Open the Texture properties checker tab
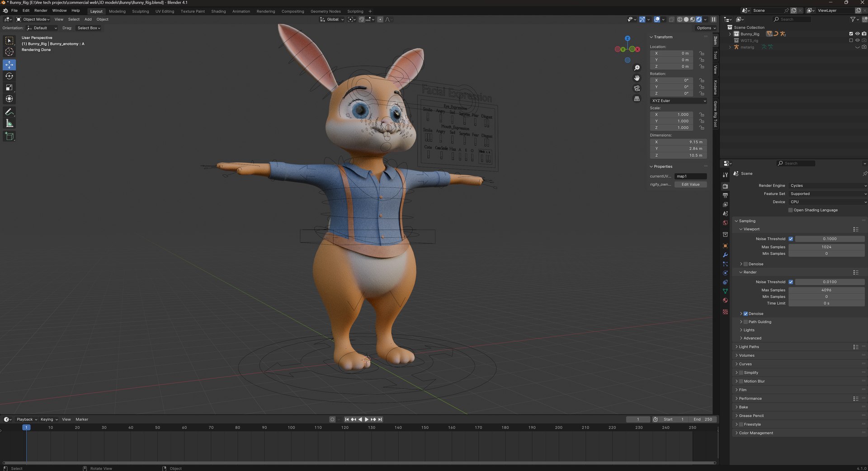The width and height of the screenshot is (868, 471). coord(725,312)
